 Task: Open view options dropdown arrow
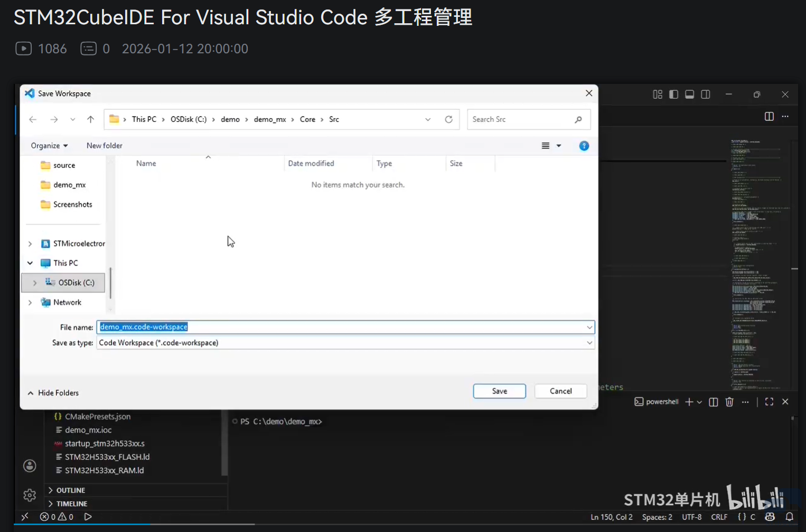click(559, 146)
